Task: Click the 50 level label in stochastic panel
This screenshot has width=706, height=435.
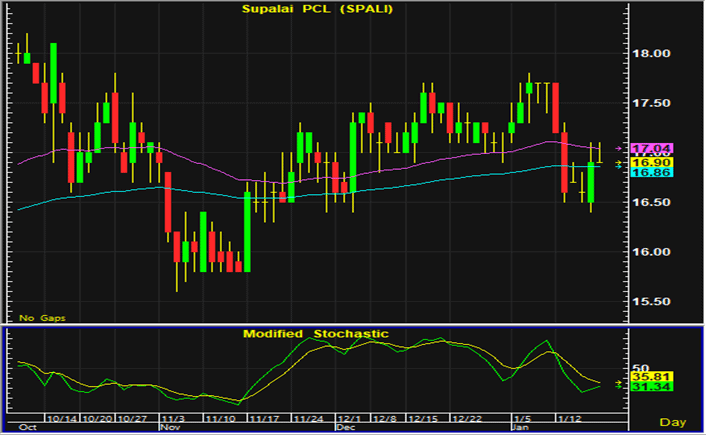Action: pyautogui.click(x=642, y=368)
